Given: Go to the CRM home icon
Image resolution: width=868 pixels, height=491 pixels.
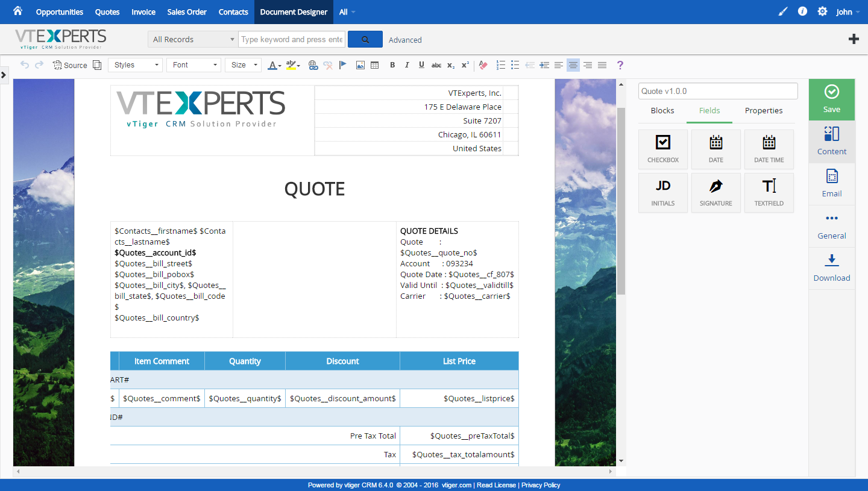Looking at the screenshot, I should [17, 11].
